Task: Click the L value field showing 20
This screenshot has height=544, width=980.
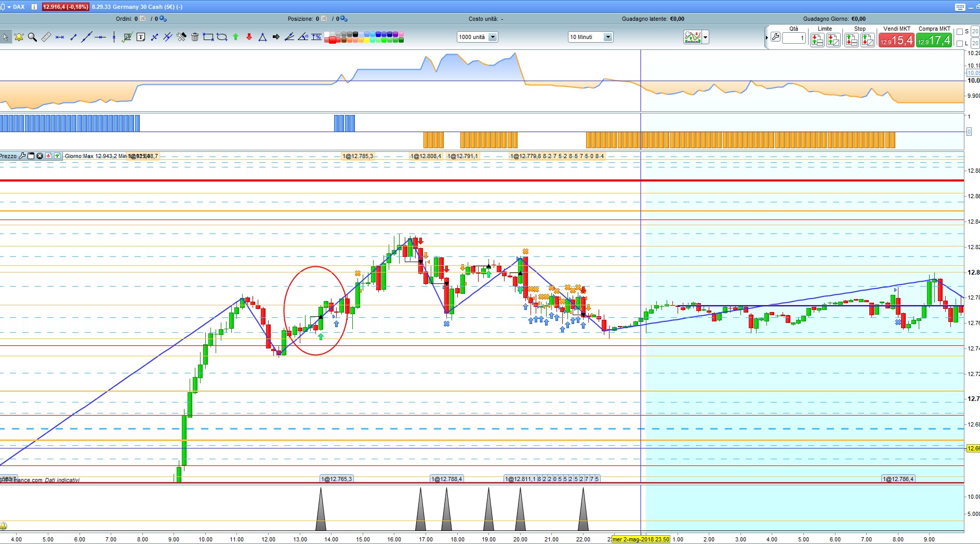Action: pos(975,44)
